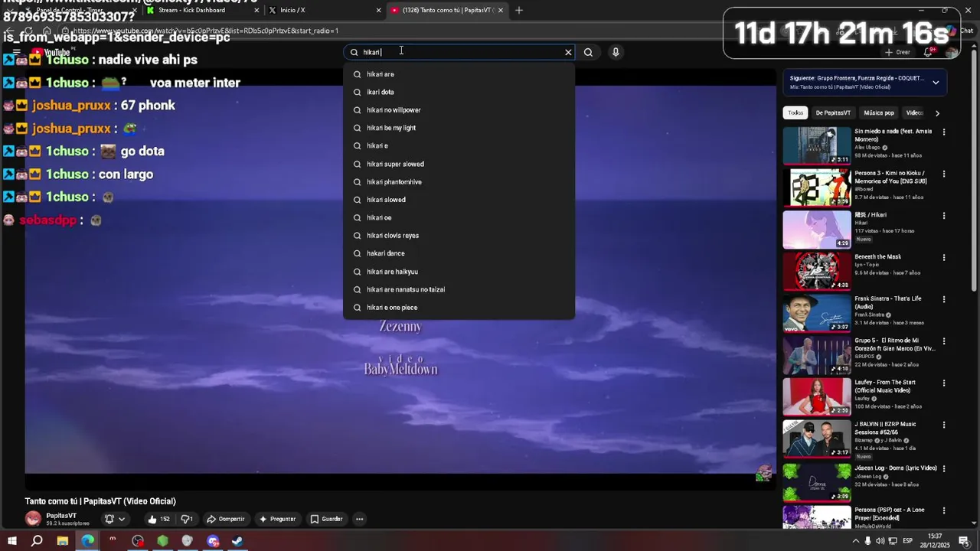The height and width of the screenshot is (551, 980).
Task: Choose suggestion 'hikari e one piece'
Action: (x=459, y=308)
